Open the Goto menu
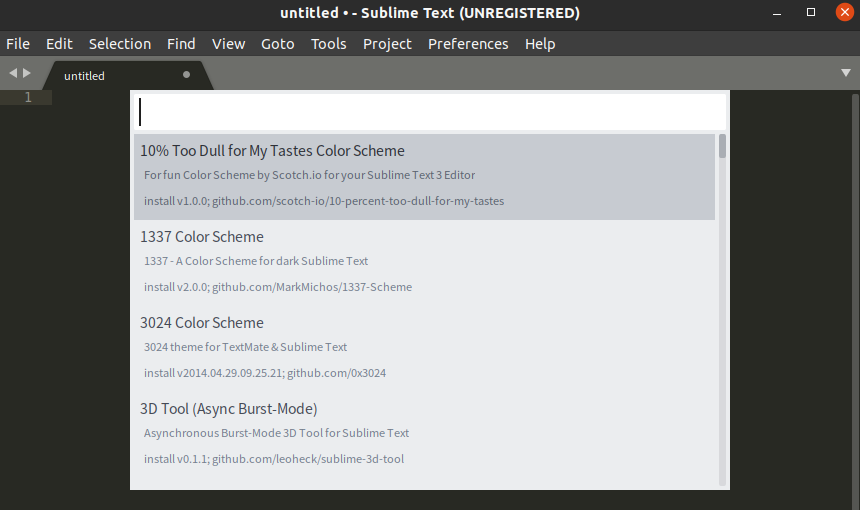This screenshot has height=510, width=860. (278, 44)
